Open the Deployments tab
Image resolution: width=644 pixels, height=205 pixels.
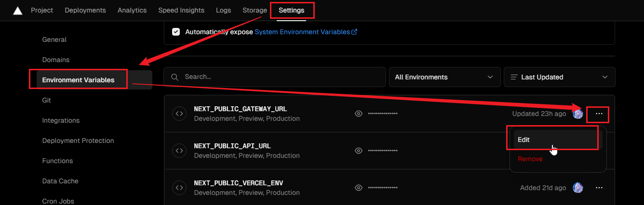click(x=85, y=10)
